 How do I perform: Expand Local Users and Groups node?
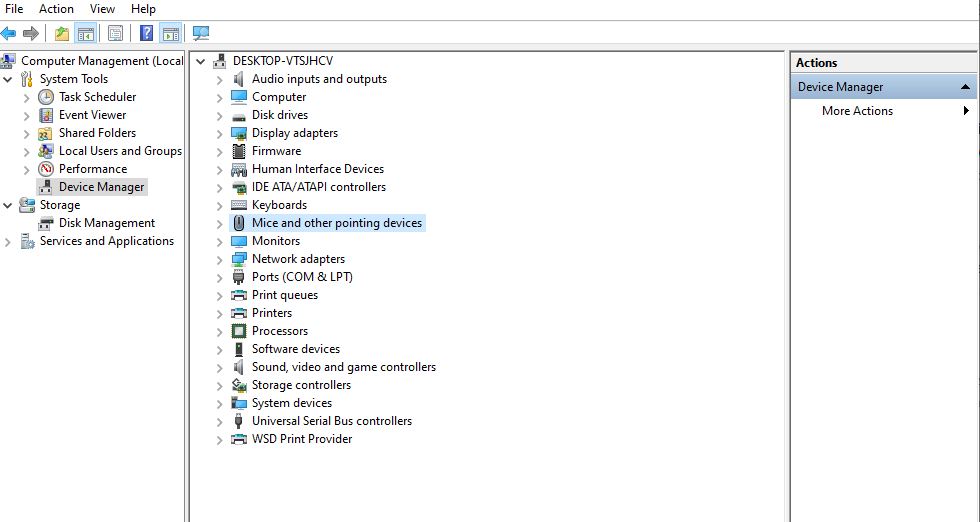pyautogui.click(x=26, y=152)
